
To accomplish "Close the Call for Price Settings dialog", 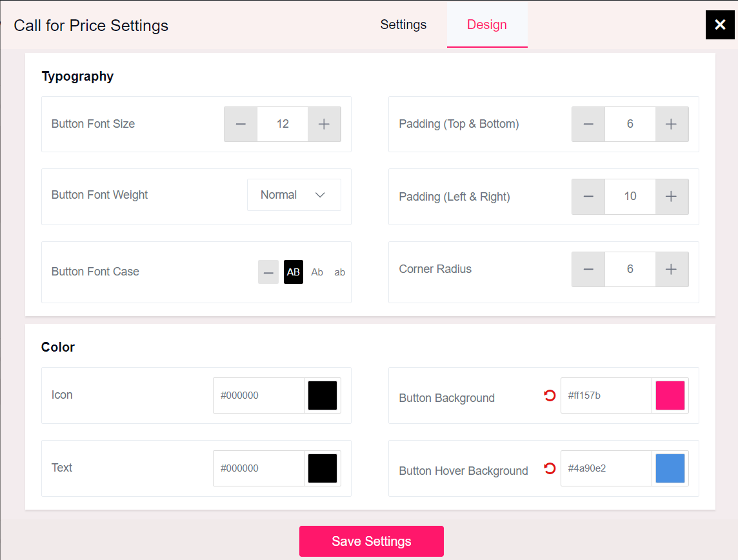I will pyautogui.click(x=720, y=25).
